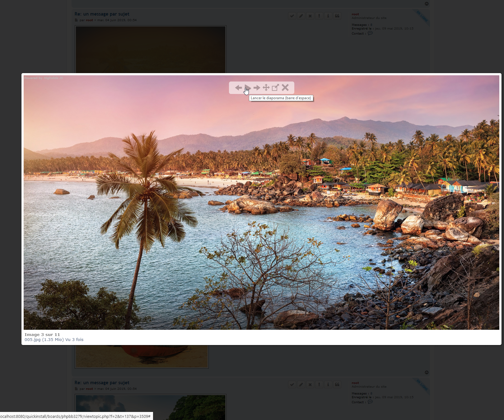Open the boat thumbnail below the lightbox

[x=142, y=357]
